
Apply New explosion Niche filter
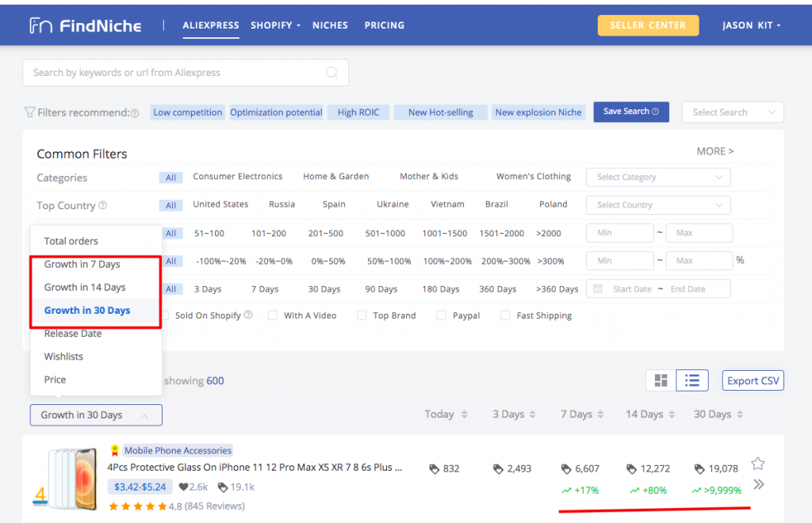tap(538, 113)
